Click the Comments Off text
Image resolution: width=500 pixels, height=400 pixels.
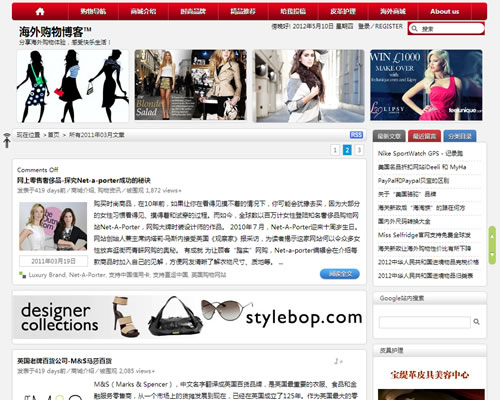[x=37, y=170]
